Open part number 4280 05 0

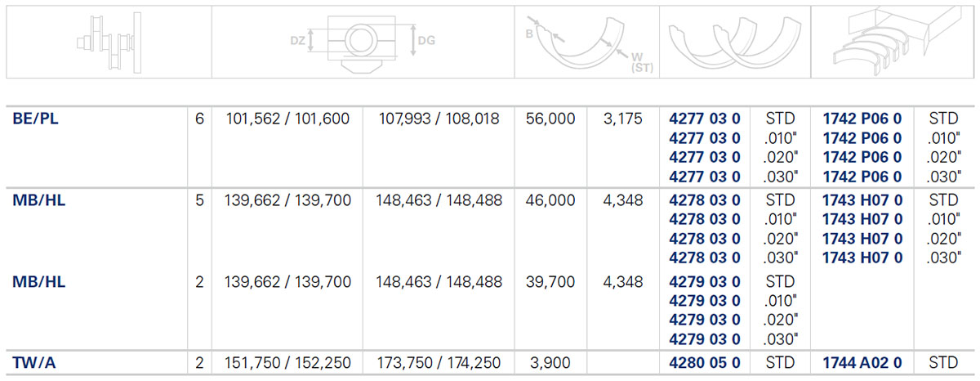[x=704, y=362]
